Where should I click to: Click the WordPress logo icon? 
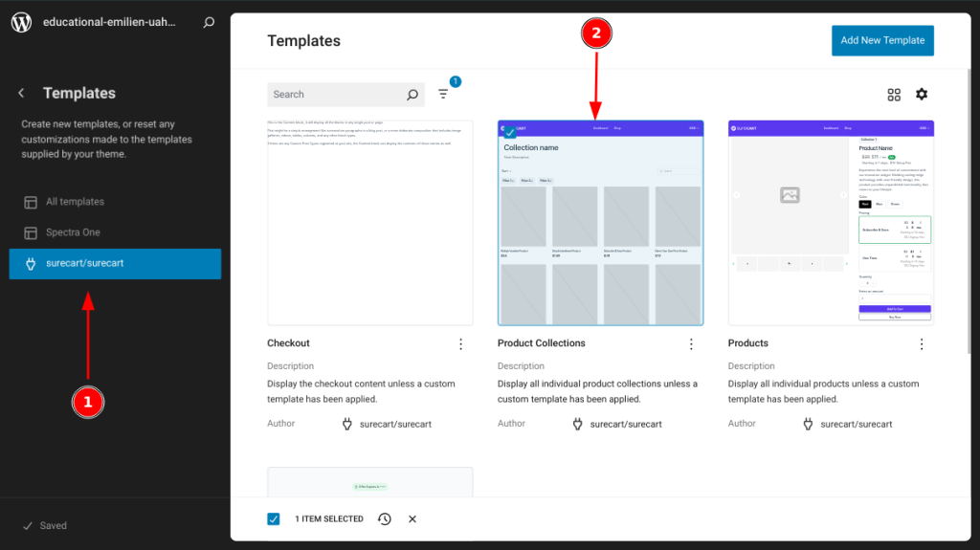[x=21, y=23]
